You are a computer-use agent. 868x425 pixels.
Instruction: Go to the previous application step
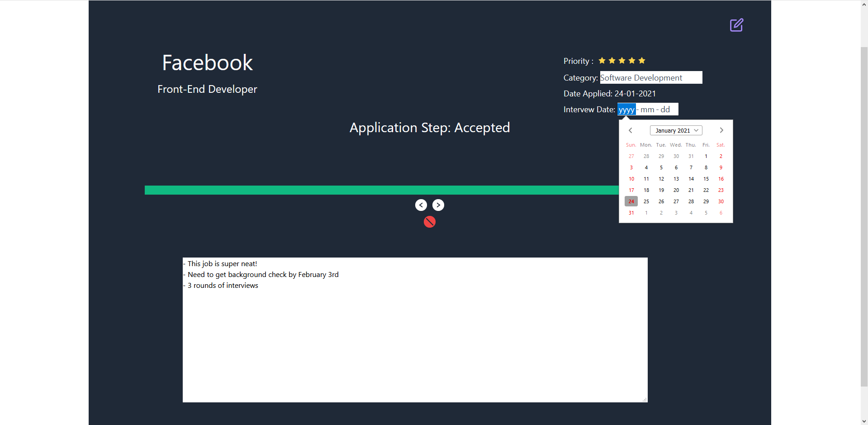[421, 205]
